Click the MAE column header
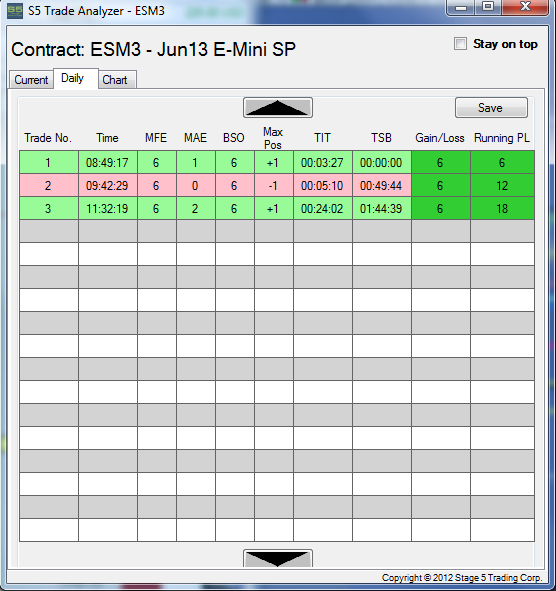556x591 pixels. click(x=195, y=138)
